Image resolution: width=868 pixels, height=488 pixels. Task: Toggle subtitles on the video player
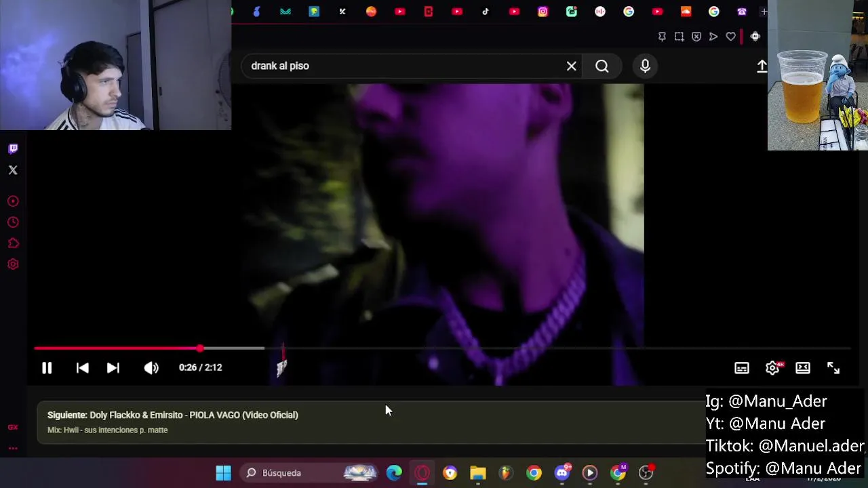pyautogui.click(x=742, y=367)
